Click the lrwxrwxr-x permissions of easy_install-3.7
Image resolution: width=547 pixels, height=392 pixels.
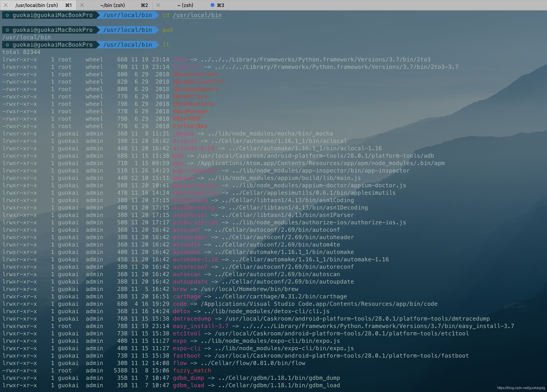point(20,326)
